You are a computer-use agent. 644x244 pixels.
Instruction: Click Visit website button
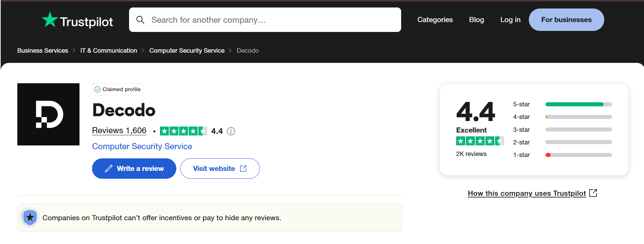220,169
